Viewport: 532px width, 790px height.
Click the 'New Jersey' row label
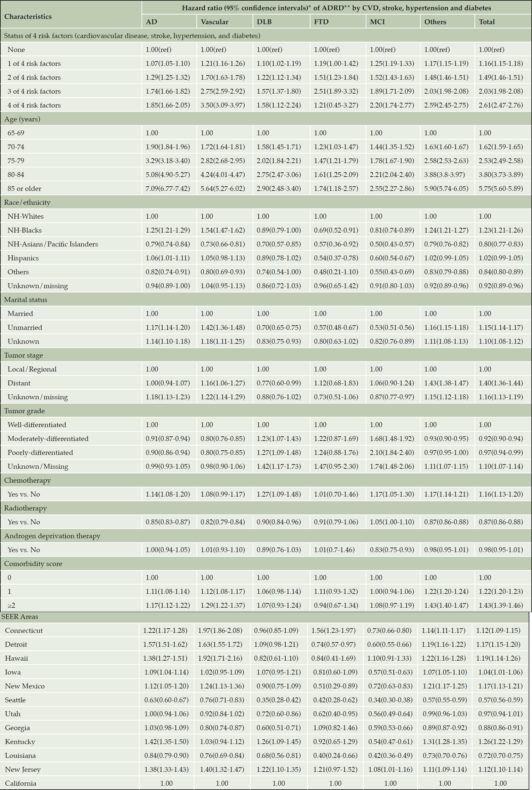(23, 769)
